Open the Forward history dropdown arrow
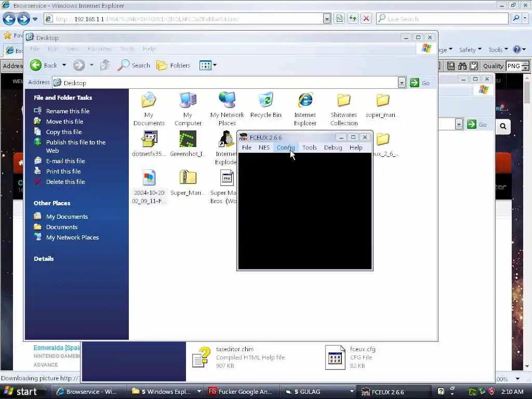This screenshot has height=399, width=532. tap(91, 65)
